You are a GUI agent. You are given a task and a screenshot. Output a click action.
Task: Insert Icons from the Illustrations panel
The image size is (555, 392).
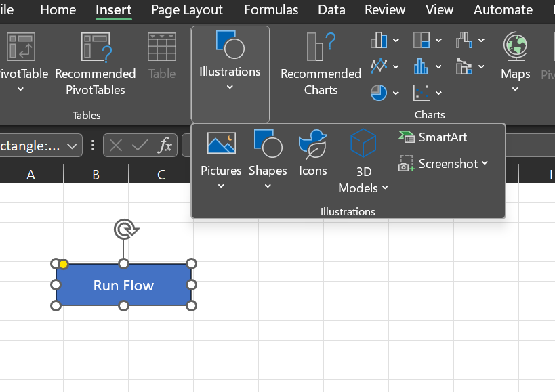(312, 153)
